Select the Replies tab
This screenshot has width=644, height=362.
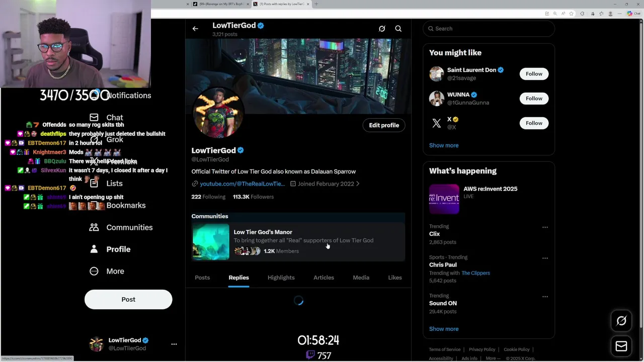point(238,278)
